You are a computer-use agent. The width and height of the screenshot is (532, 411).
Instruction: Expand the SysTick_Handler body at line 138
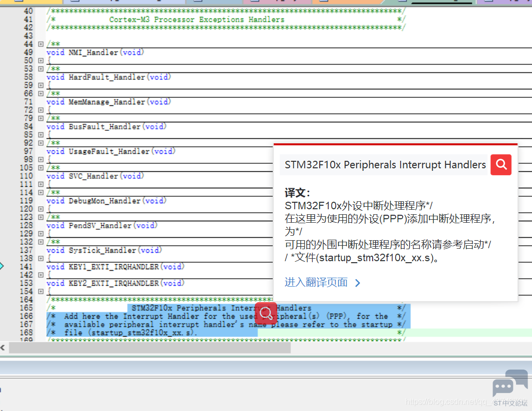point(41,259)
